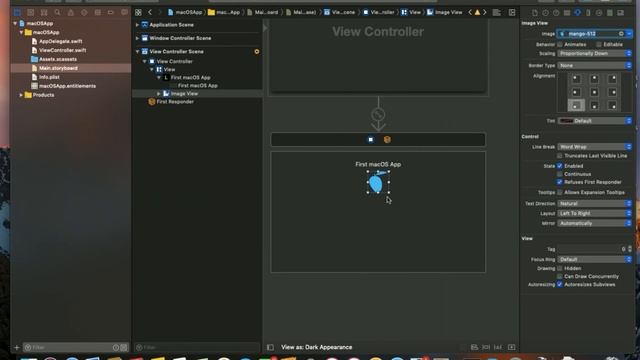Open the Layout Left To Right dropdown
Screen dimensions: 640x360
click(594, 213)
